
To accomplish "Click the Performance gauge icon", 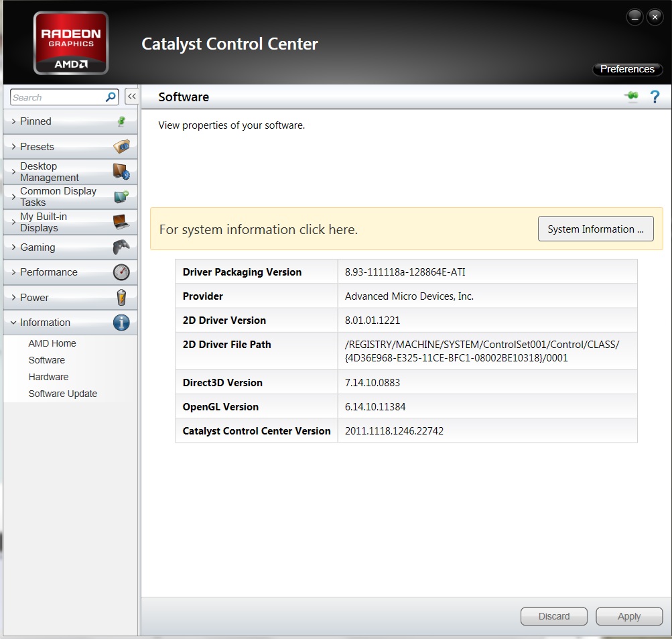I will pos(121,272).
